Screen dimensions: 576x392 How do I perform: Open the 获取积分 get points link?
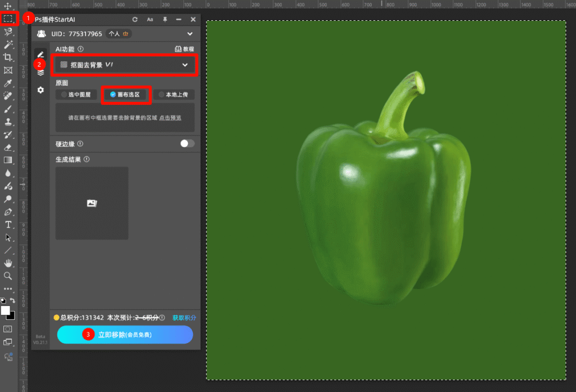tap(184, 318)
